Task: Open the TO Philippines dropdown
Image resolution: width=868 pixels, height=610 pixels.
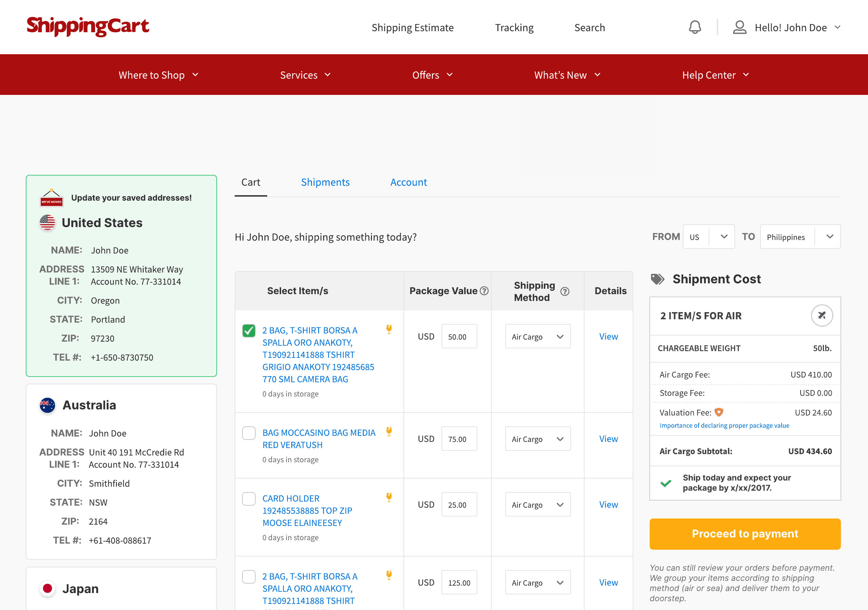Action: point(800,237)
